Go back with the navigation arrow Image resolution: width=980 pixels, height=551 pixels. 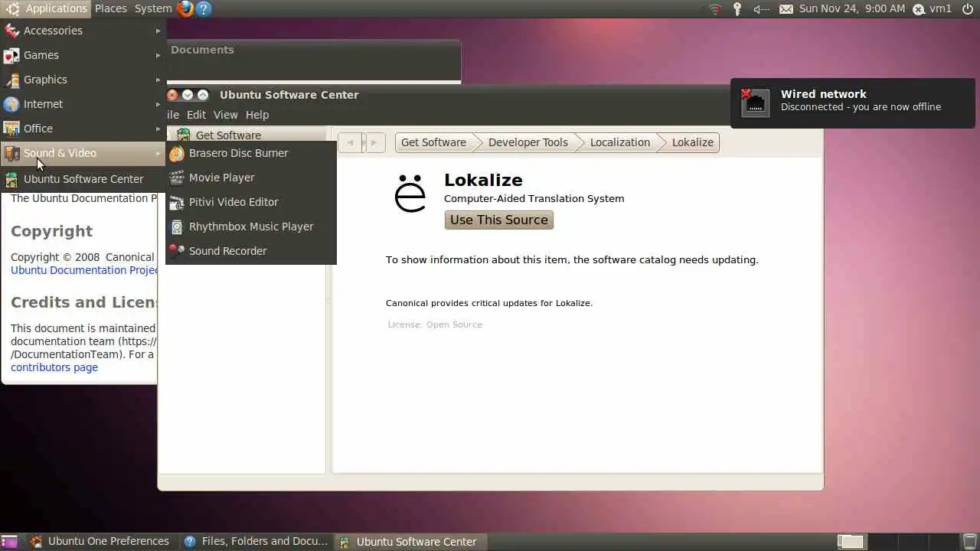pos(351,142)
